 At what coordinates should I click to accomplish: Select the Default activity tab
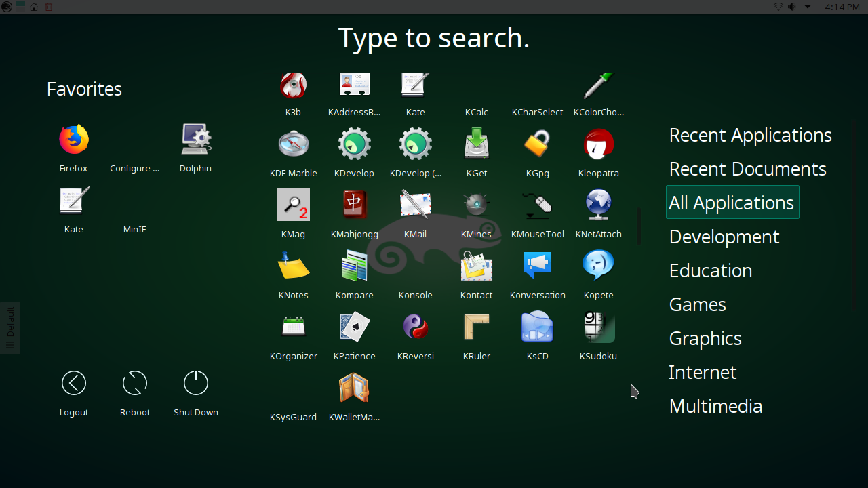[x=10, y=328]
